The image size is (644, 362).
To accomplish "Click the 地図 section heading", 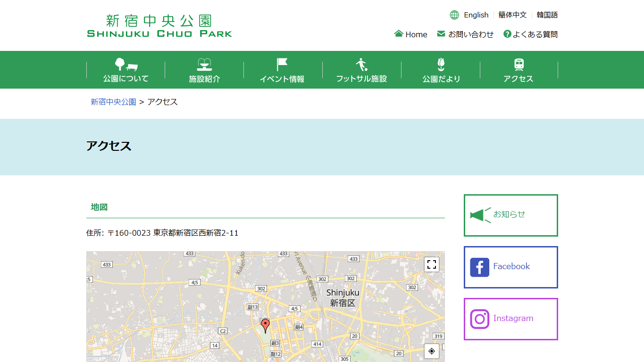I will tap(99, 207).
